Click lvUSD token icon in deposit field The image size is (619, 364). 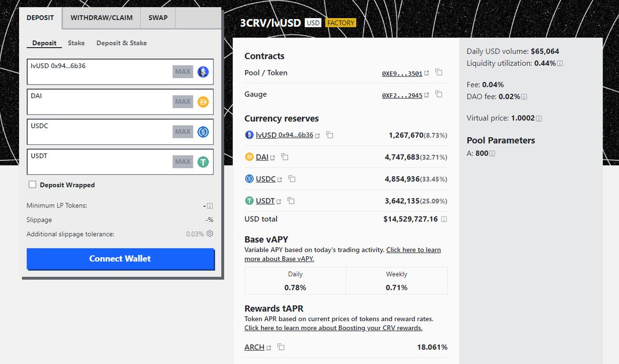[x=203, y=72]
